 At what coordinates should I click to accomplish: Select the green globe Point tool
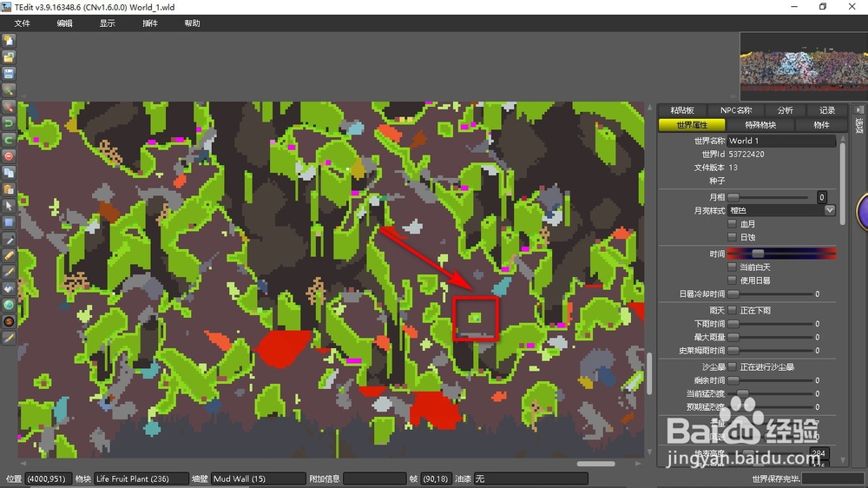[x=9, y=305]
